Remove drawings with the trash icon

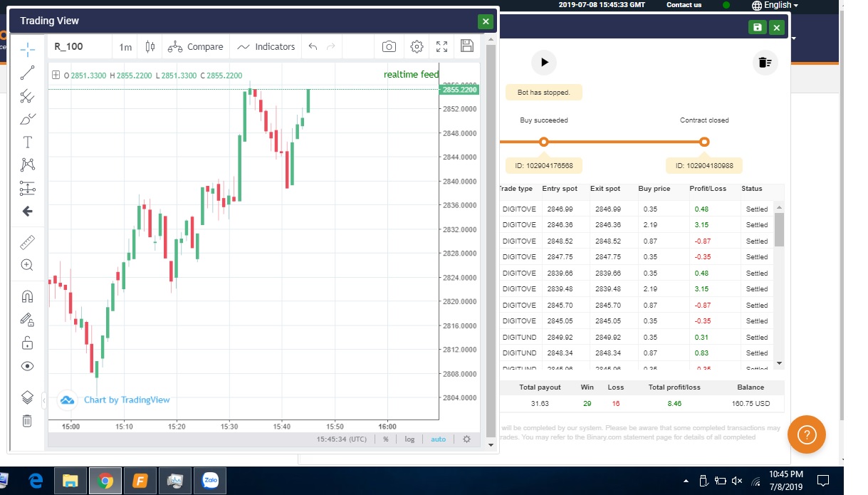pos(27,420)
